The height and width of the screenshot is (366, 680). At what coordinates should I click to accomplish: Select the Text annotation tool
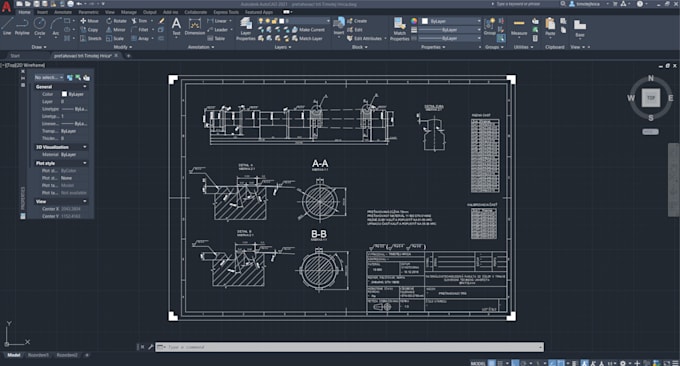pyautogui.click(x=176, y=26)
